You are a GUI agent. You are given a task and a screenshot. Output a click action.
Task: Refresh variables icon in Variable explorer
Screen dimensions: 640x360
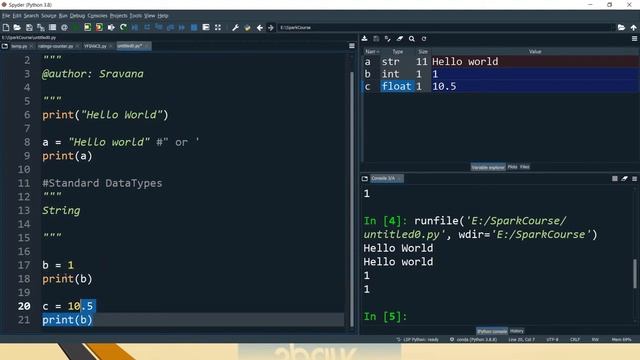tap(424, 38)
